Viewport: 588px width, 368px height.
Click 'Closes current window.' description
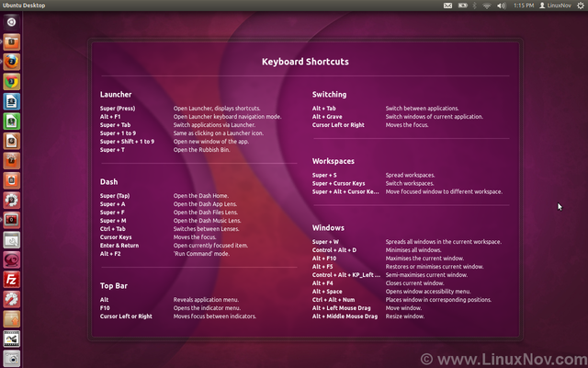click(414, 283)
